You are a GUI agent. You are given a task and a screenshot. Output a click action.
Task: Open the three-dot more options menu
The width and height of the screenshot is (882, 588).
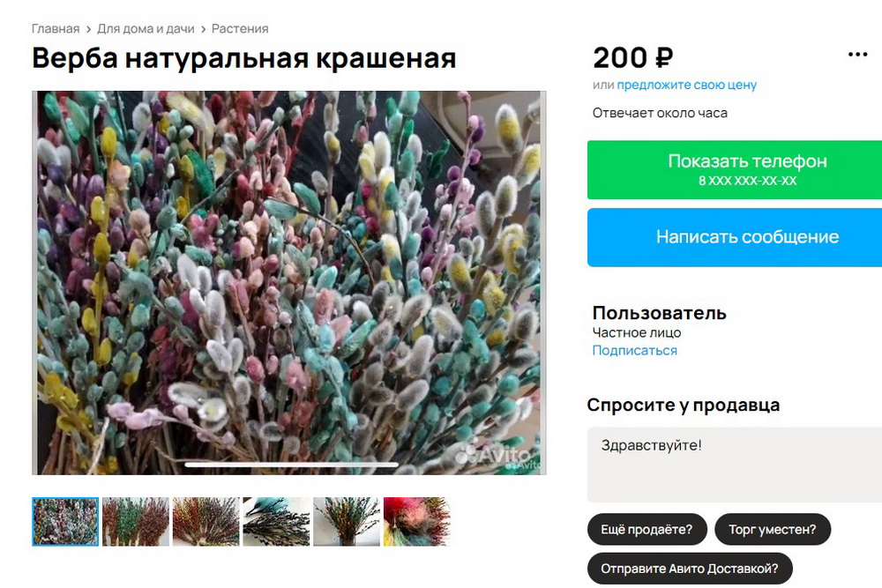point(857,55)
